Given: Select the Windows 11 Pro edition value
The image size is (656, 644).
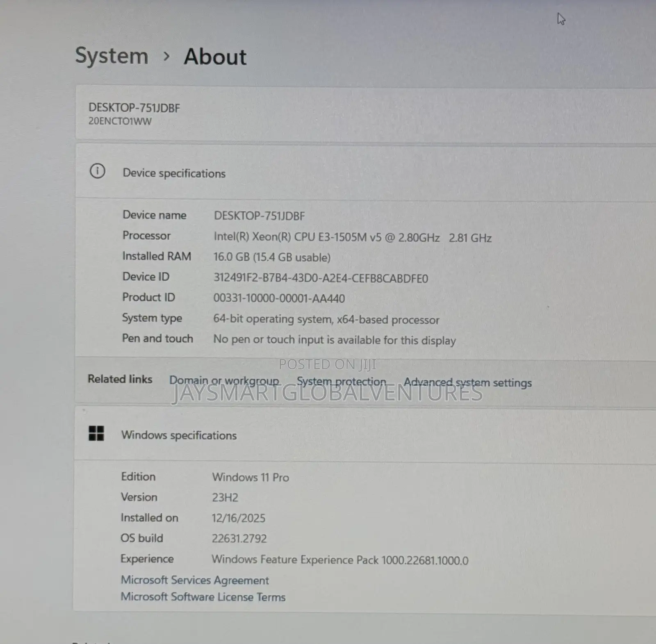Looking at the screenshot, I should [251, 477].
